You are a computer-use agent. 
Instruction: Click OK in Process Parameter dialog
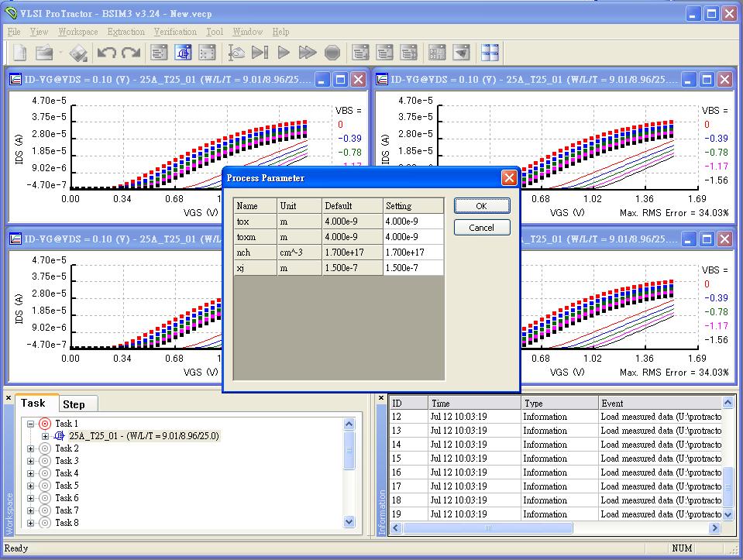(481, 206)
